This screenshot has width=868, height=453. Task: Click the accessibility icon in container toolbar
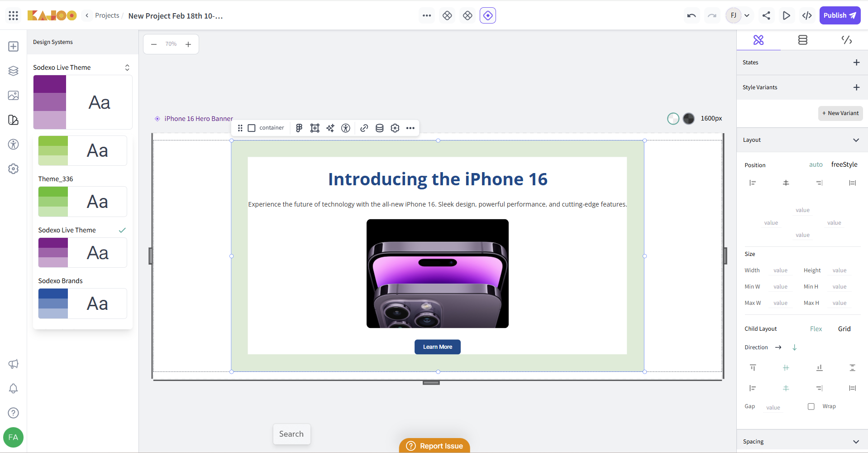click(x=346, y=128)
